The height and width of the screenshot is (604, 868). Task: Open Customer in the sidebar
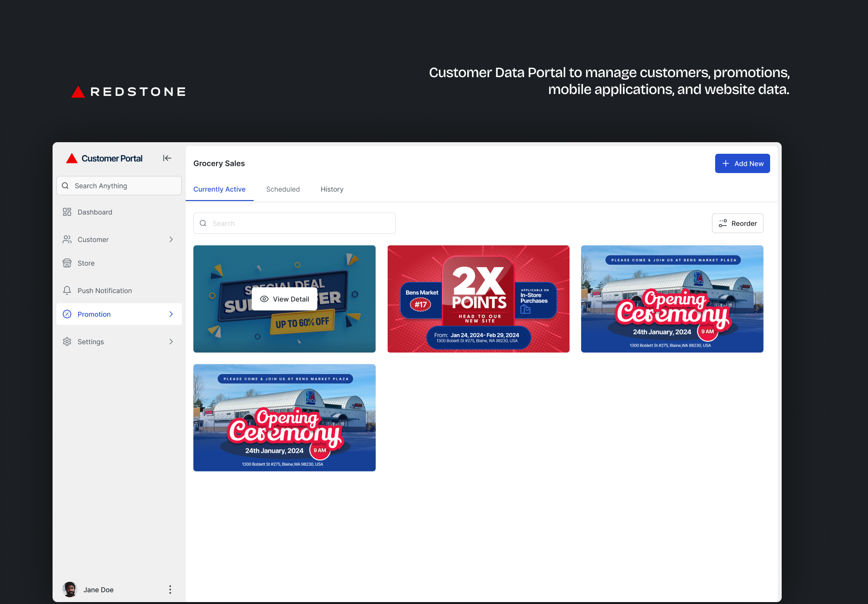pos(119,240)
